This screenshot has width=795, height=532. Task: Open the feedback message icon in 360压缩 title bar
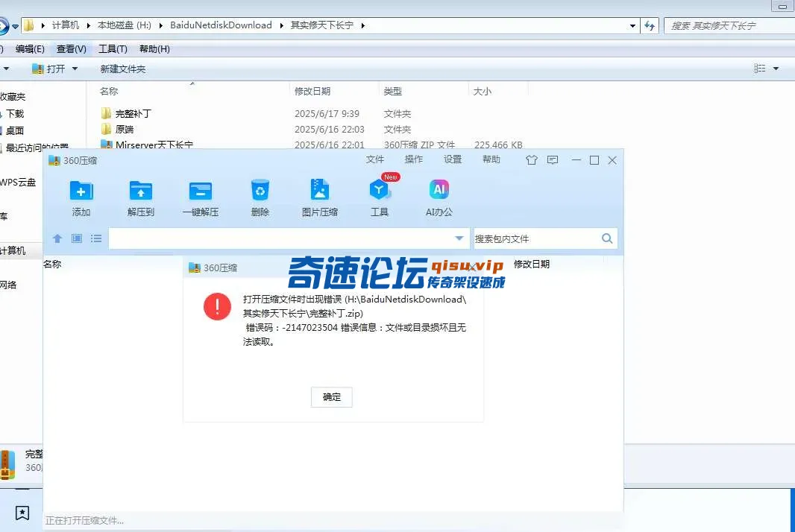553,160
